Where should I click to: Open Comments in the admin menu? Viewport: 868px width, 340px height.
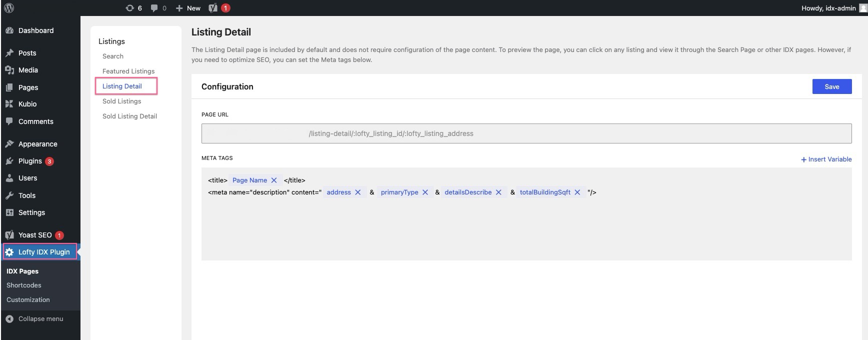pyautogui.click(x=36, y=121)
